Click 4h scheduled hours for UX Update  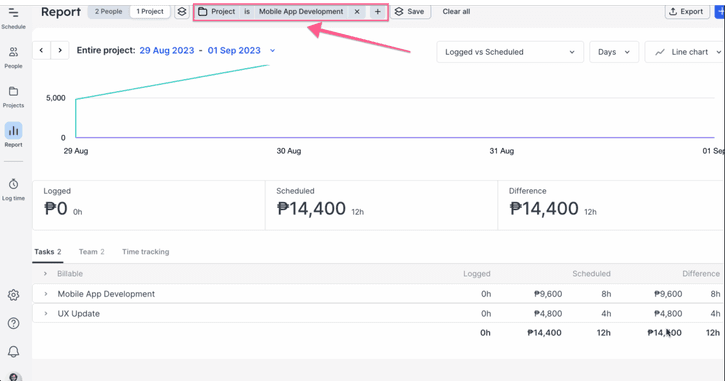[x=606, y=313]
